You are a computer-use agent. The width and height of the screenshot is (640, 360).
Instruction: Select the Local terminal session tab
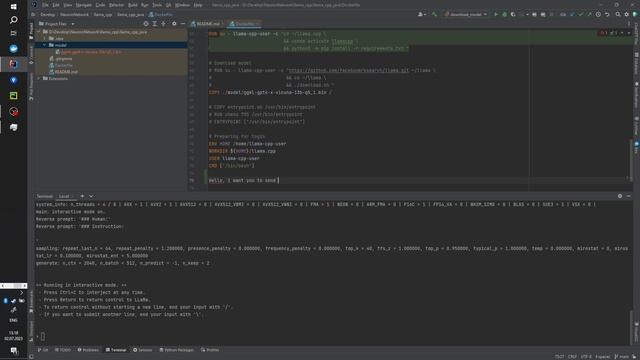pyautogui.click(x=65, y=196)
